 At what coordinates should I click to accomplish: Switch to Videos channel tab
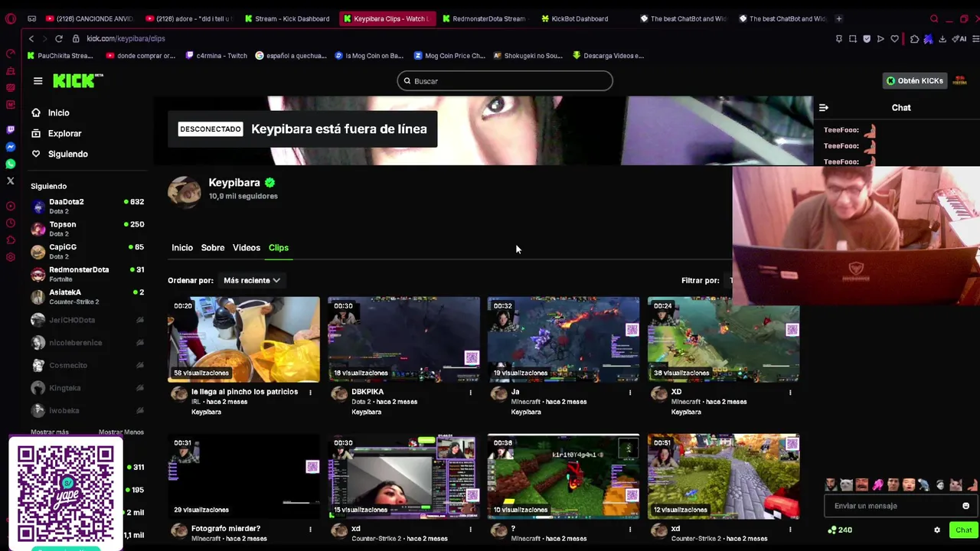247,248
